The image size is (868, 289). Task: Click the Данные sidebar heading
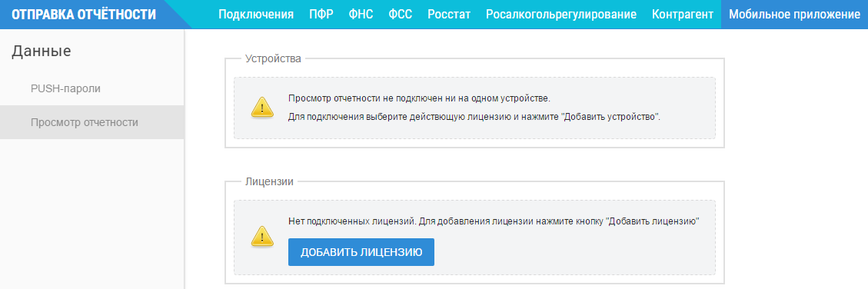coord(42,51)
